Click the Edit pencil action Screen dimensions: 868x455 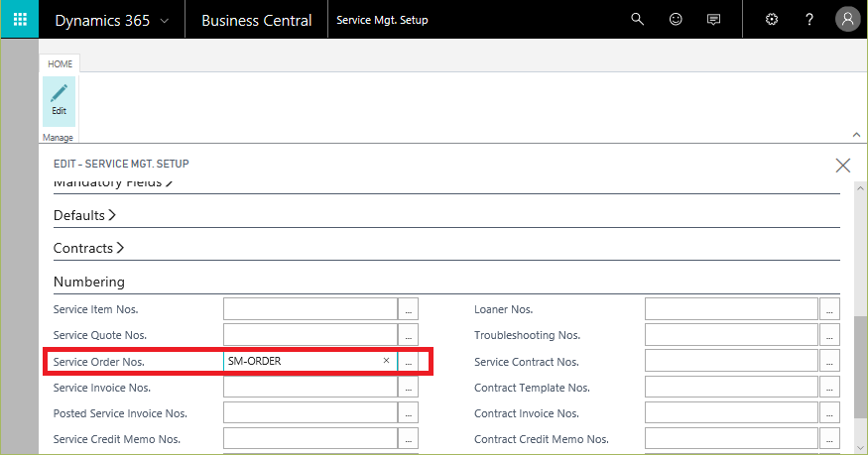60,101
